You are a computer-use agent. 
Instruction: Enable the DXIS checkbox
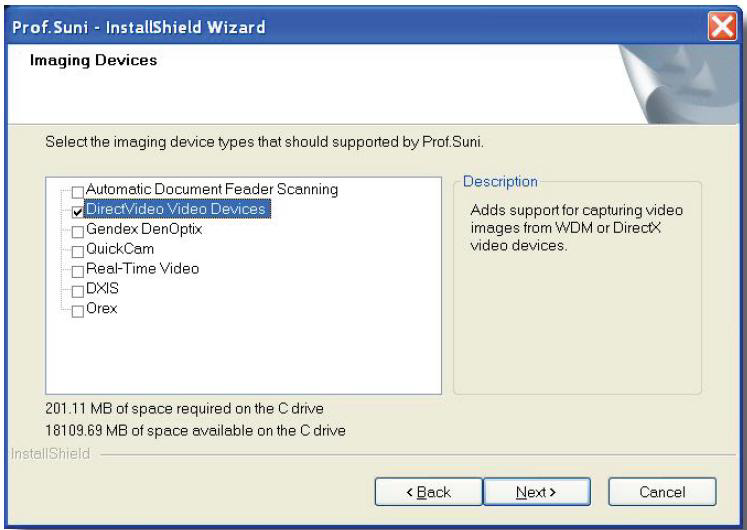tap(77, 291)
